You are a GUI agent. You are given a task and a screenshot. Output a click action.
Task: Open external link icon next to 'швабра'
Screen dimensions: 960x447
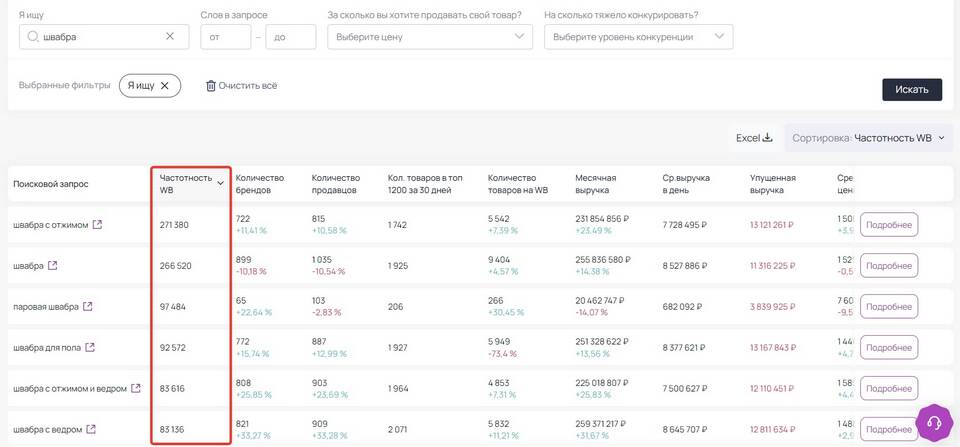[x=53, y=266]
